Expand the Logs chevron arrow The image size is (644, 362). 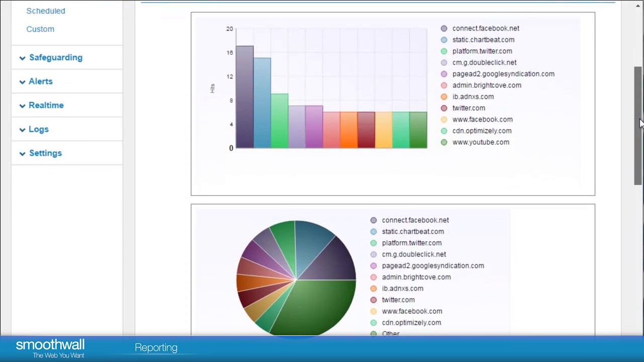22,130
